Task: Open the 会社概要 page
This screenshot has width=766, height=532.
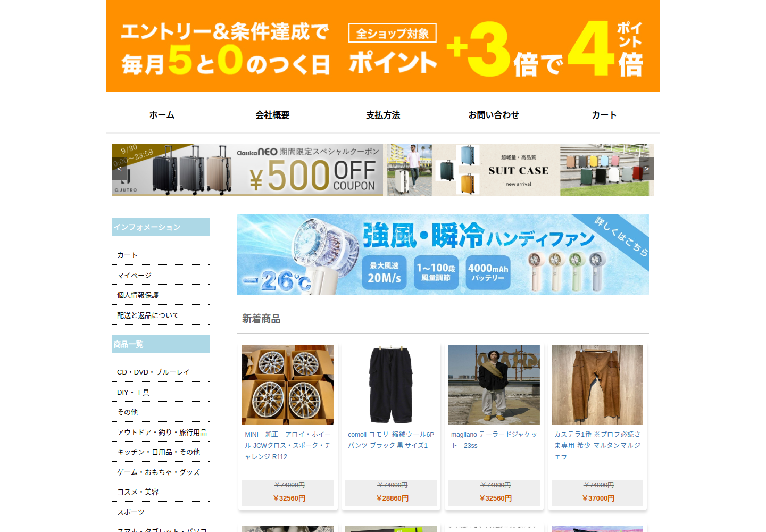Action: pyautogui.click(x=272, y=115)
